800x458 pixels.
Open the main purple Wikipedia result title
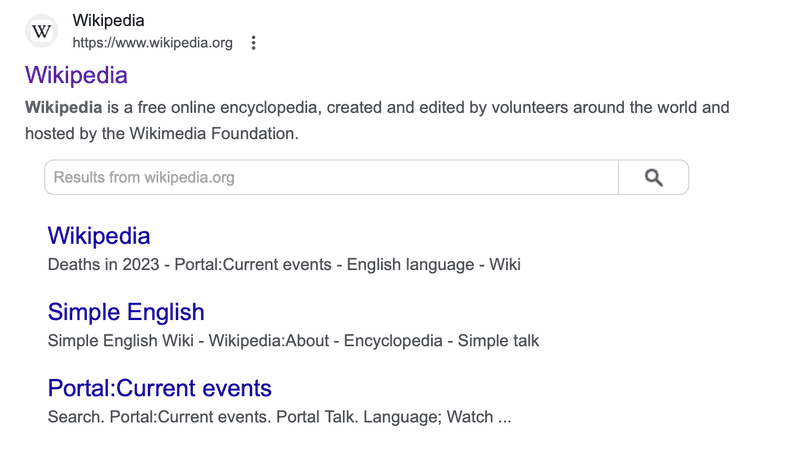point(77,75)
